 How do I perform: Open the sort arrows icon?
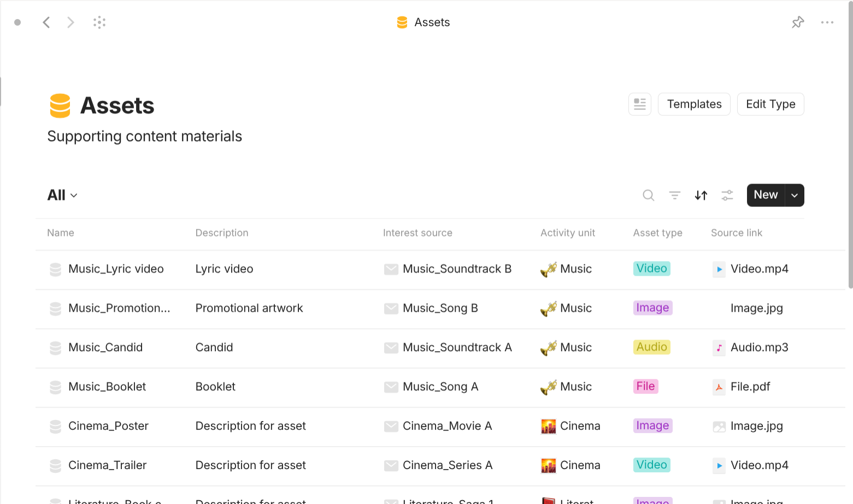pos(701,195)
